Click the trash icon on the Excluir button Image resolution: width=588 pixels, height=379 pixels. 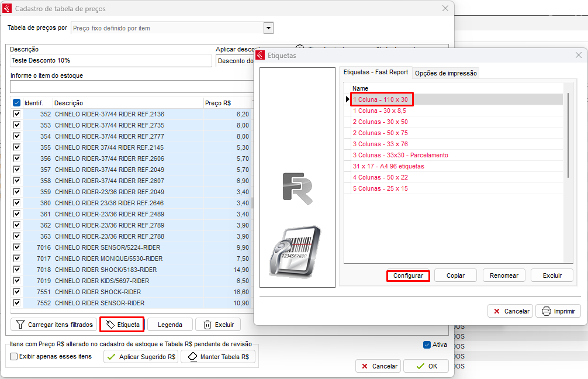[207, 325]
